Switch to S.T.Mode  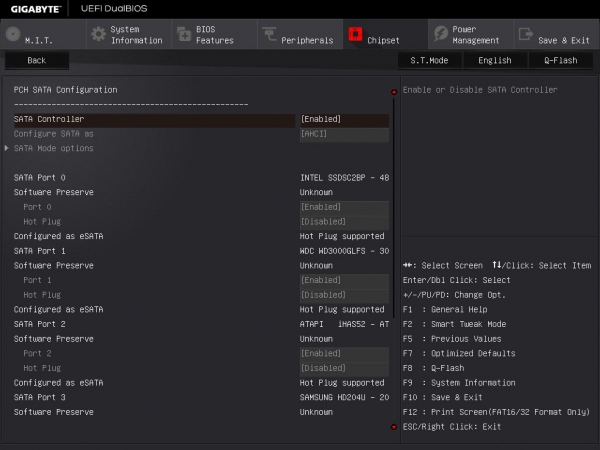pos(429,60)
